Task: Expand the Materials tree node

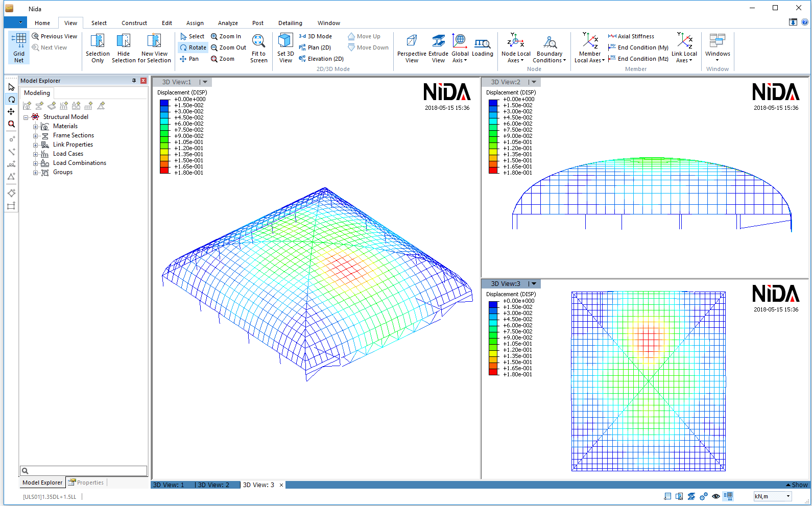Action: click(x=35, y=127)
